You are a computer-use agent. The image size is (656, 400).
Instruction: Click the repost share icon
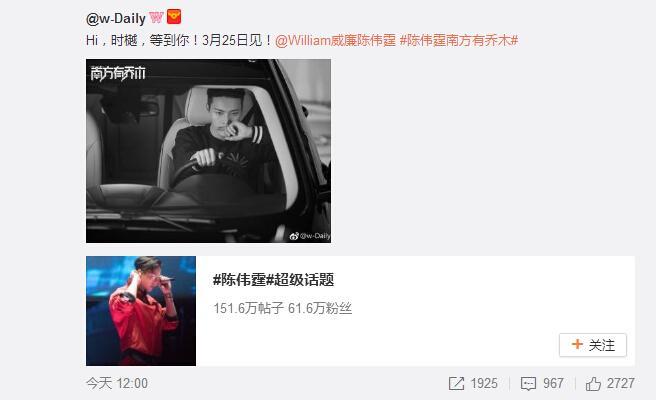pyautogui.click(x=456, y=383)
